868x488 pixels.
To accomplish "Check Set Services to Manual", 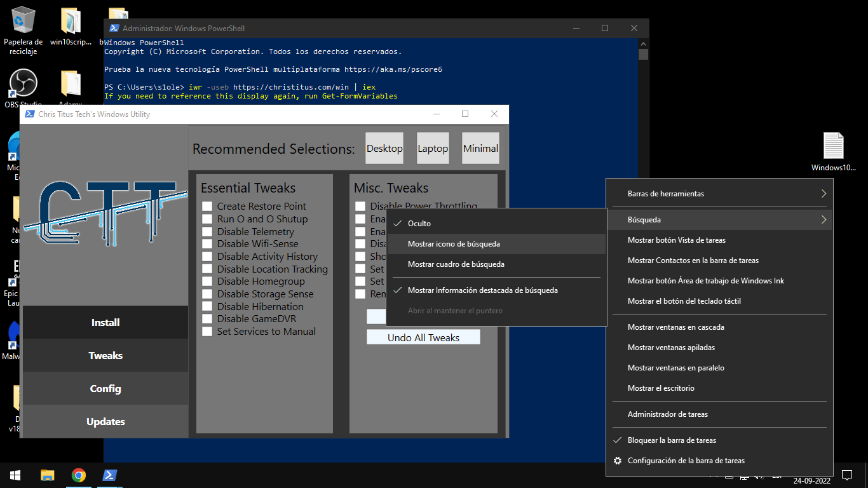I will [x=207, y=331].
